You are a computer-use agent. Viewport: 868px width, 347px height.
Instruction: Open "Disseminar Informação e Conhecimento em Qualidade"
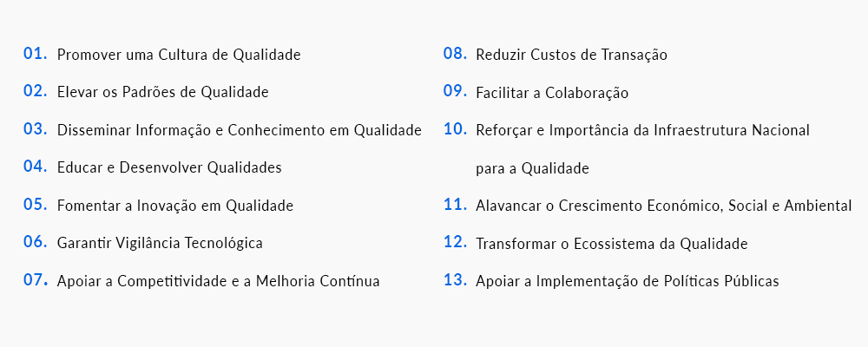[239, 130]
